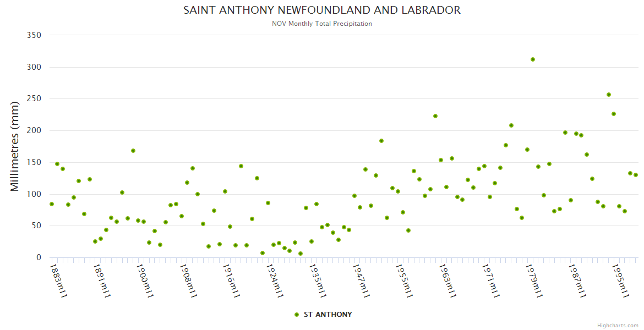Click the chart title SAINT ANTHONY NEWFOUNDLAND AND LABRADOR

point(322,10)
